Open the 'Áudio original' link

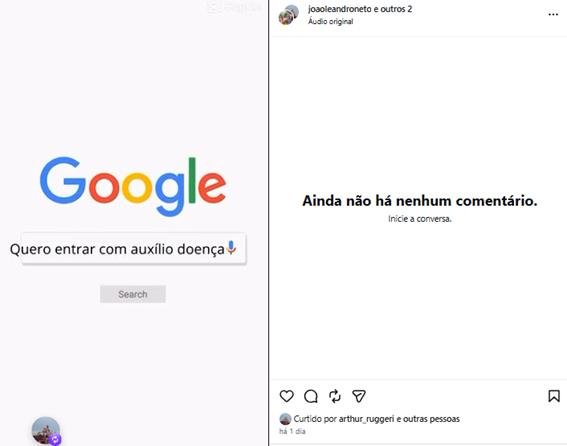(331, 21)
